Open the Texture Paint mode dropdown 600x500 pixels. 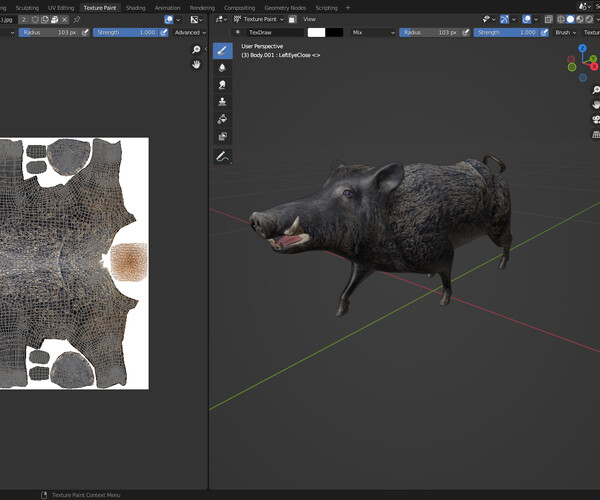(x=259, y=19)
